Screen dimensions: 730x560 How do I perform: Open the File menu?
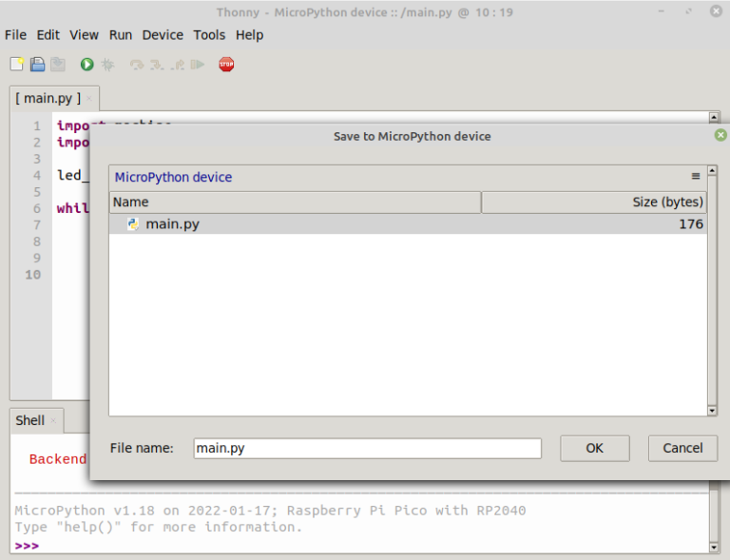coord(15,35)
